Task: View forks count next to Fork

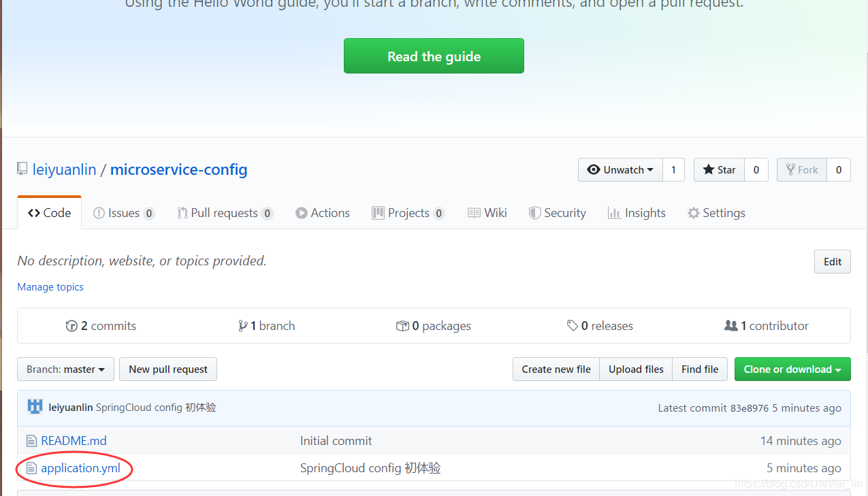Action: tap(839, 170)
